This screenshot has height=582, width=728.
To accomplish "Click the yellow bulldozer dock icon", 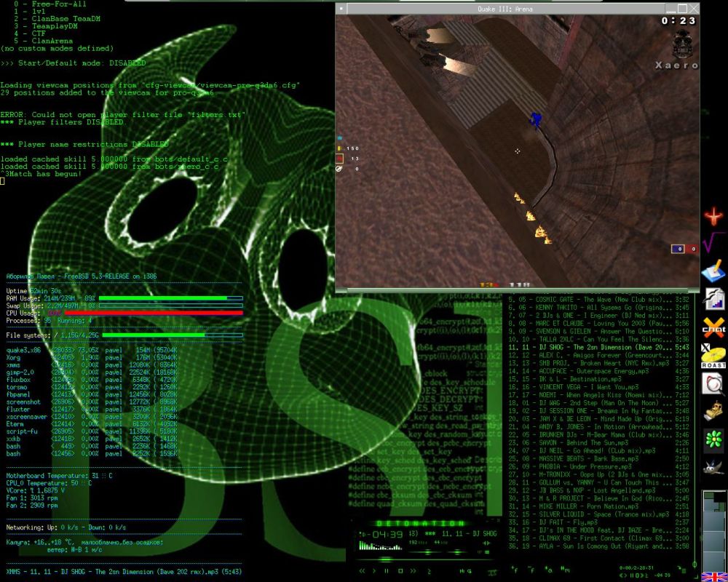I will coord(713,411).
